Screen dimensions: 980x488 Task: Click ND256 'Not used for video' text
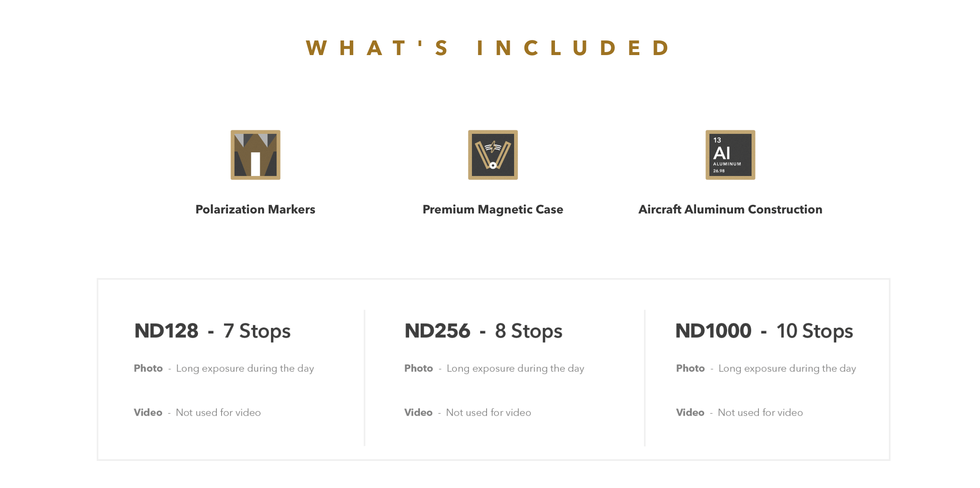click(x=489, y=412)
